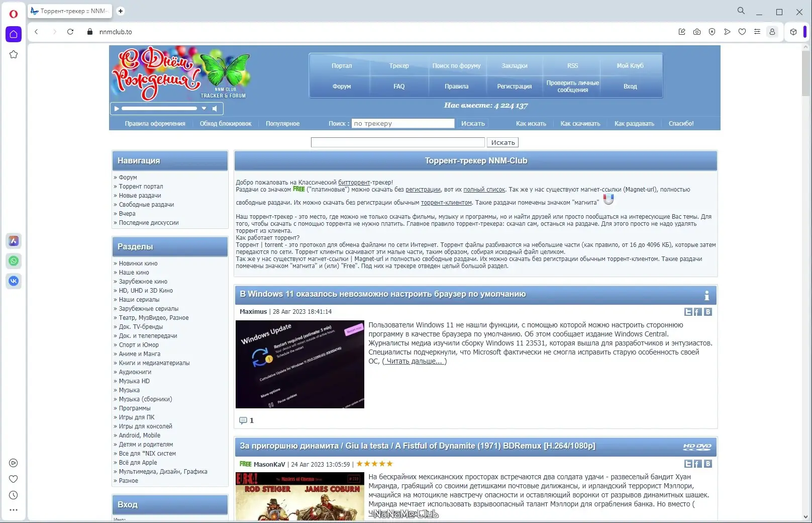Share the Fistful of Dynamite post on Facebook
812x523 pixels.
click(697, 464)
